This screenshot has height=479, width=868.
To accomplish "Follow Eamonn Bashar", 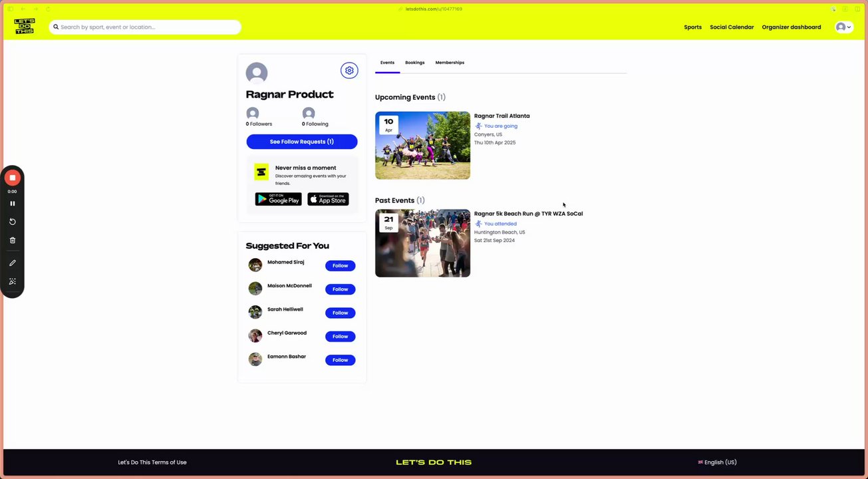I will click(x=341, y=360).
